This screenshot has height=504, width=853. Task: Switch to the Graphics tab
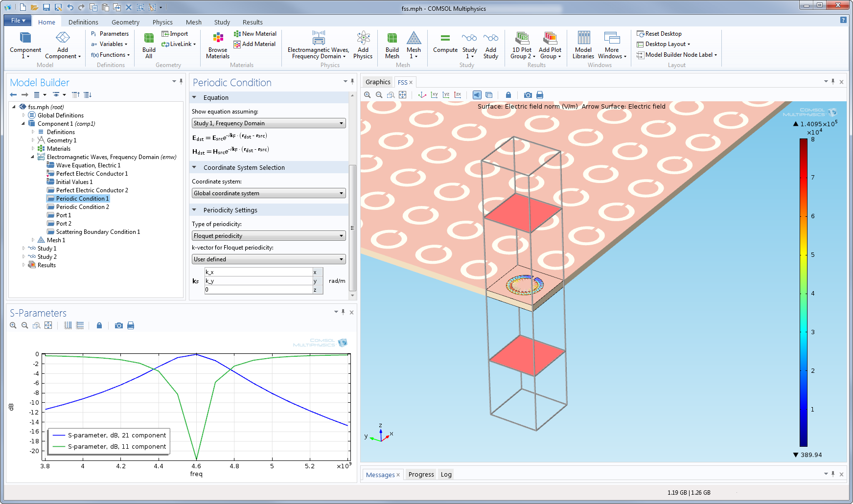pos(378,82)
